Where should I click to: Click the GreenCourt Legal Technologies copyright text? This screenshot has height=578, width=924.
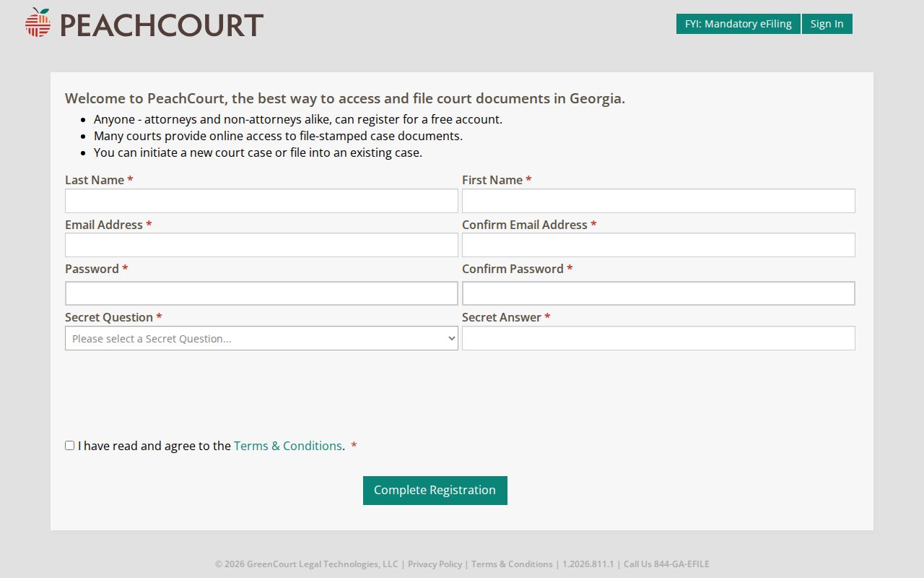[x=307, y=564]
